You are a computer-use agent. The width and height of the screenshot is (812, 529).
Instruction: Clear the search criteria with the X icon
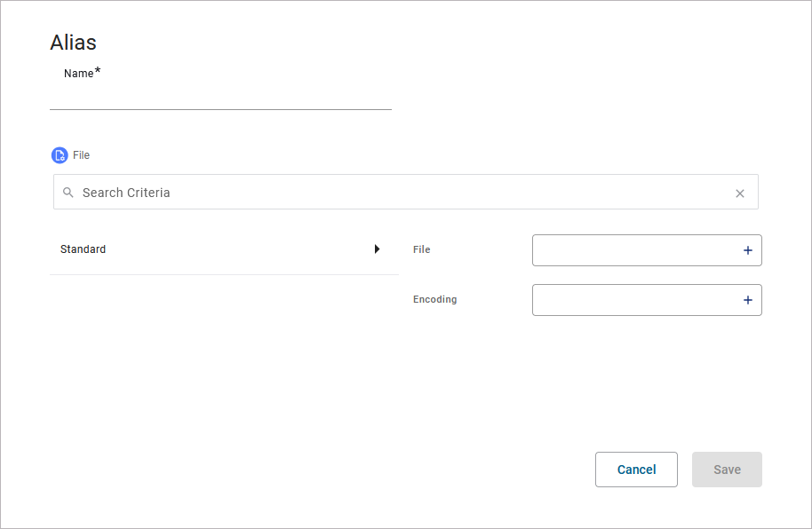[x=740, y=193]
